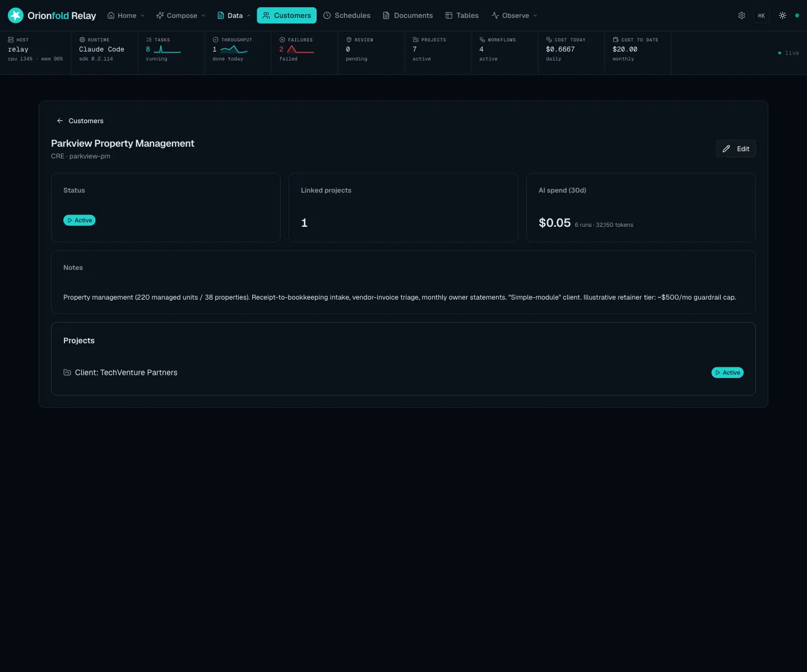
Task: Click the Failures red sparkline
Action: (300, 49)
